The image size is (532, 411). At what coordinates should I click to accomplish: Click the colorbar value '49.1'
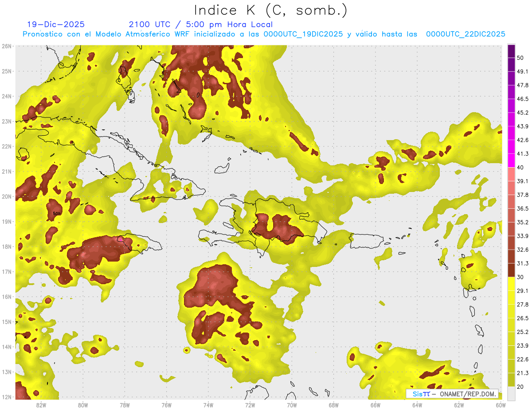point(523,71)
